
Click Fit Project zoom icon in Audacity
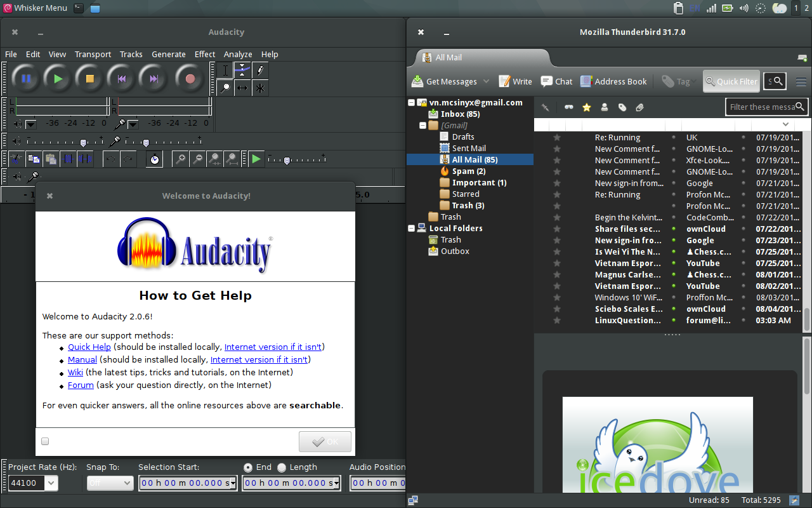232,159
